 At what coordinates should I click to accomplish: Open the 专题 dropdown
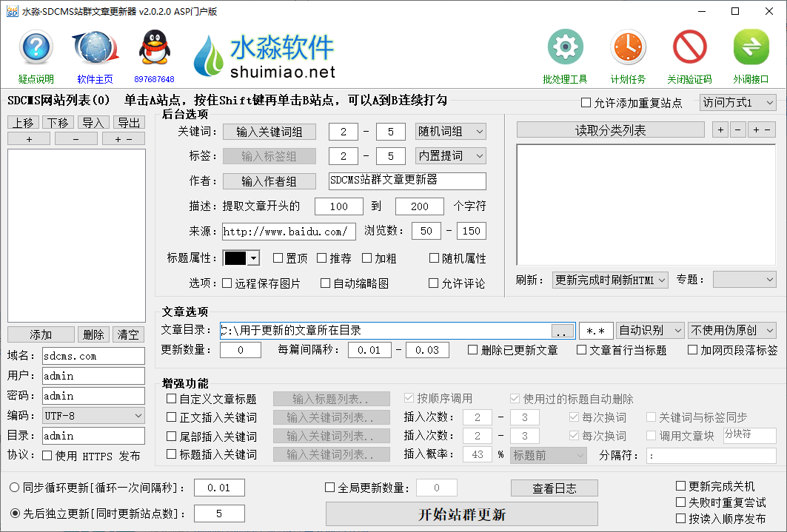(745, 280)
